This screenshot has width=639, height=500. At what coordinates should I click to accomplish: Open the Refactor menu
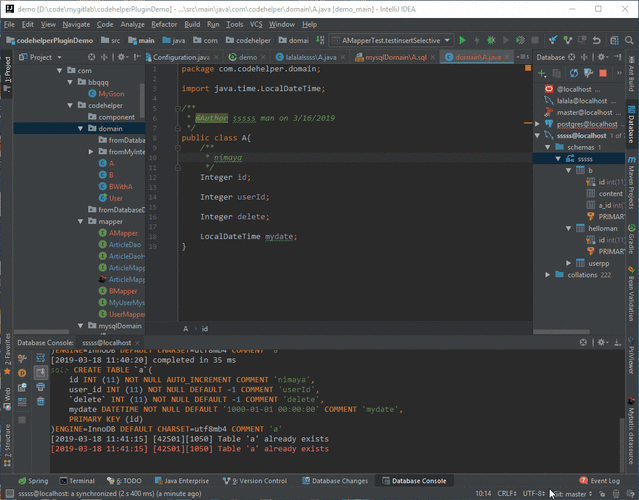[x=164, y=24]
